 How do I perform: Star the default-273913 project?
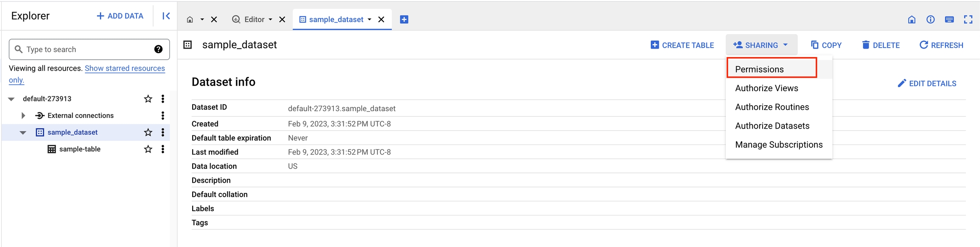click(148, 99)
